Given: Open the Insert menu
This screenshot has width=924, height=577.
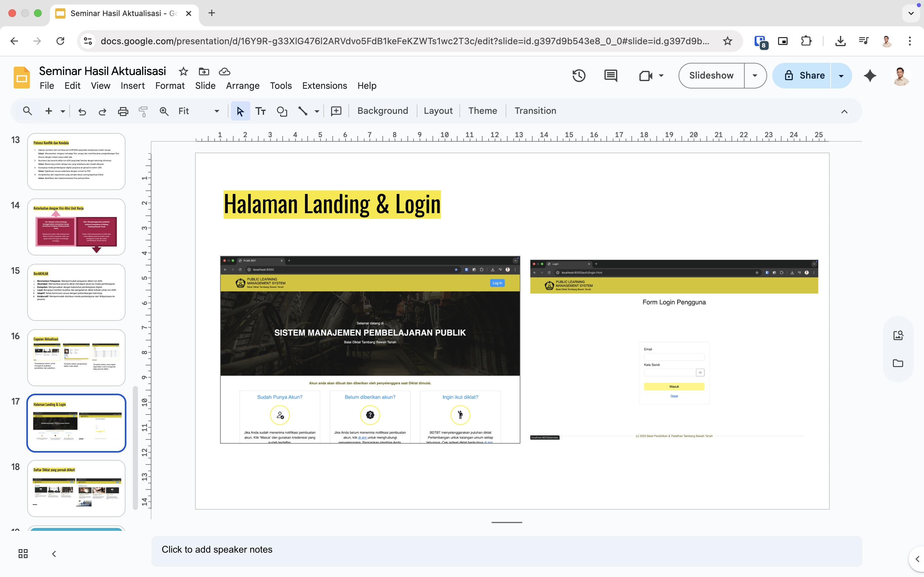Looking at the screenshot, I should click(133, 86).
